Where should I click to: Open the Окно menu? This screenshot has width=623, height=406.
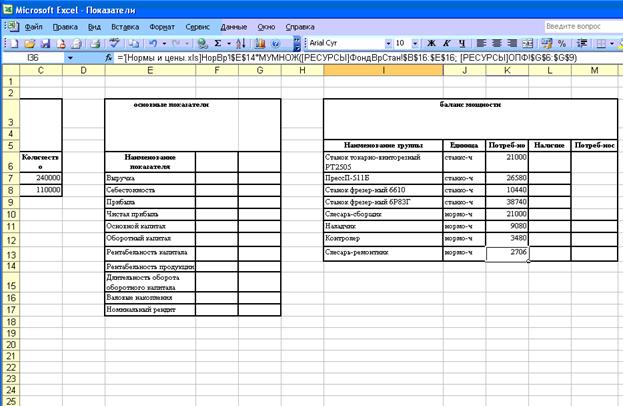click(266, 27)
